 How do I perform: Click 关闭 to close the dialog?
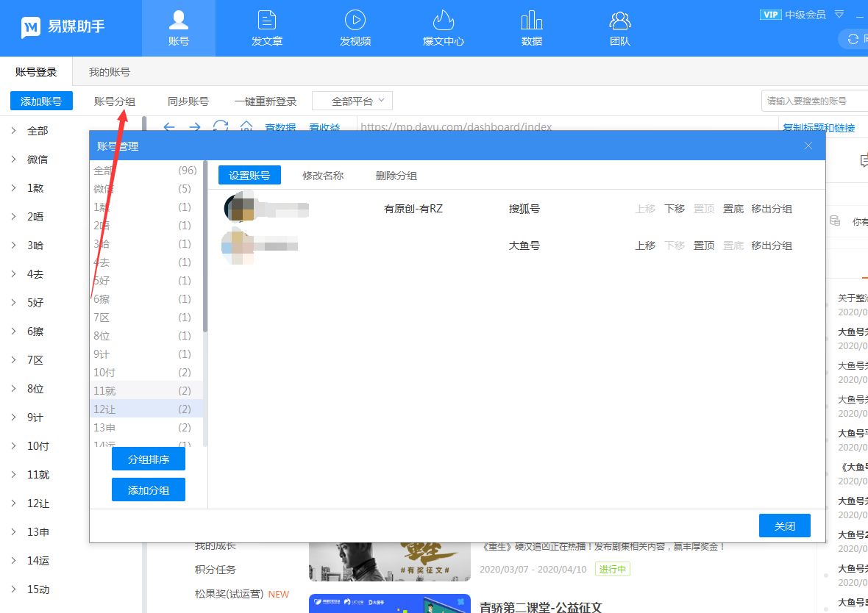click(x=784, y=526)
